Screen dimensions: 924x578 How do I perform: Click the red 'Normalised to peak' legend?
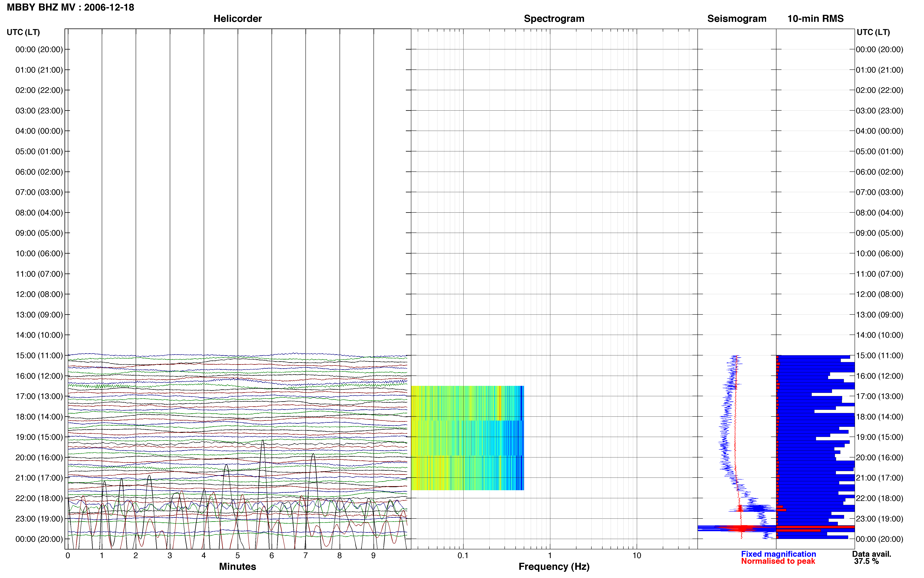(x=778, y=561)
